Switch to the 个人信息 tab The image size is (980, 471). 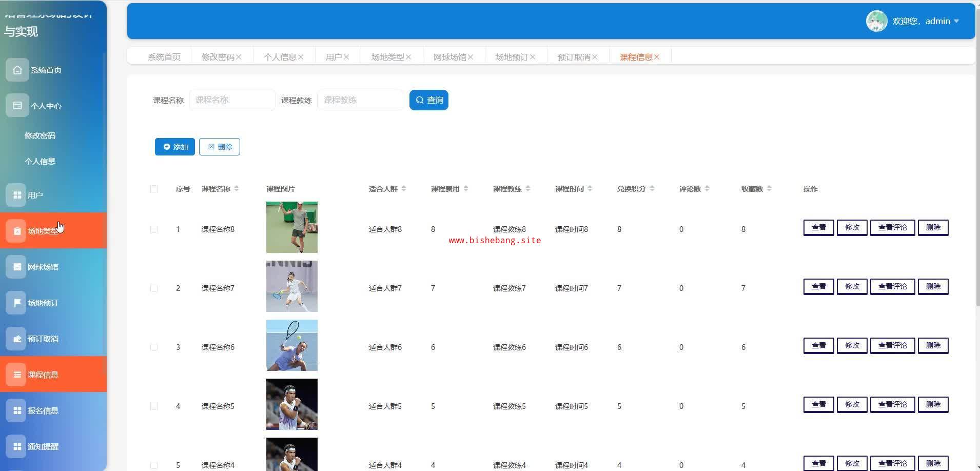[x=280, y=57]
